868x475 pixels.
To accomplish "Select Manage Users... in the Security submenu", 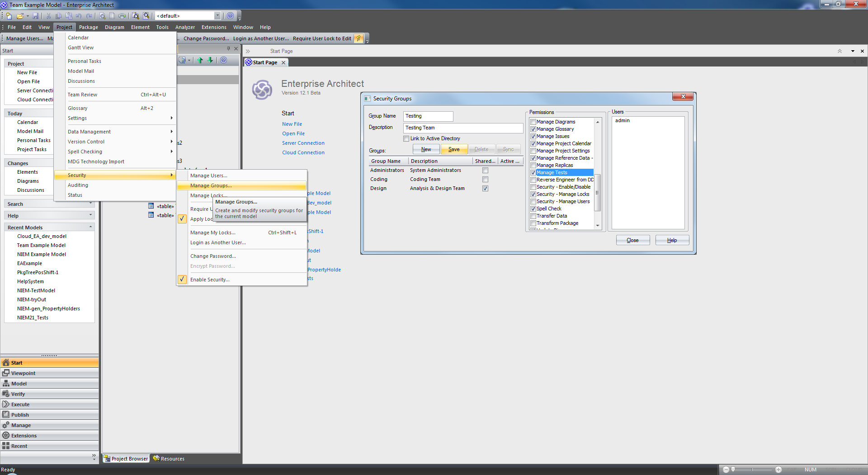I will point(208,176).
